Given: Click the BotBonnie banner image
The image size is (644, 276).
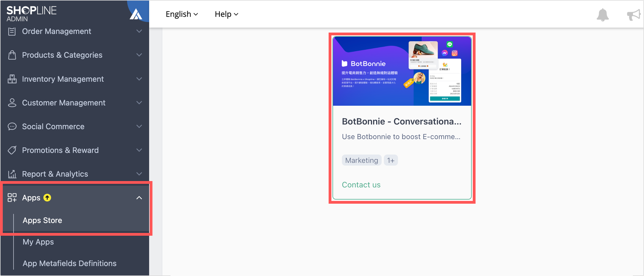Looking at the screenshot, I should pyautogui.click(x=402, y=71).
